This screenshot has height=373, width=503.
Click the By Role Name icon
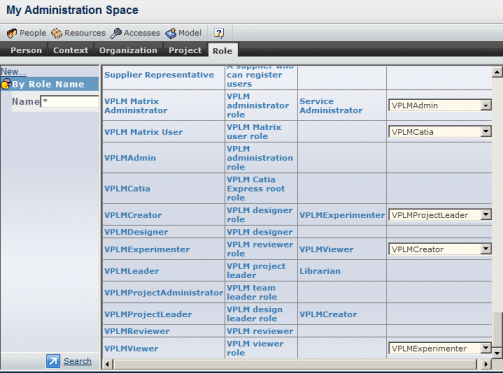click(x=6, y=84)
